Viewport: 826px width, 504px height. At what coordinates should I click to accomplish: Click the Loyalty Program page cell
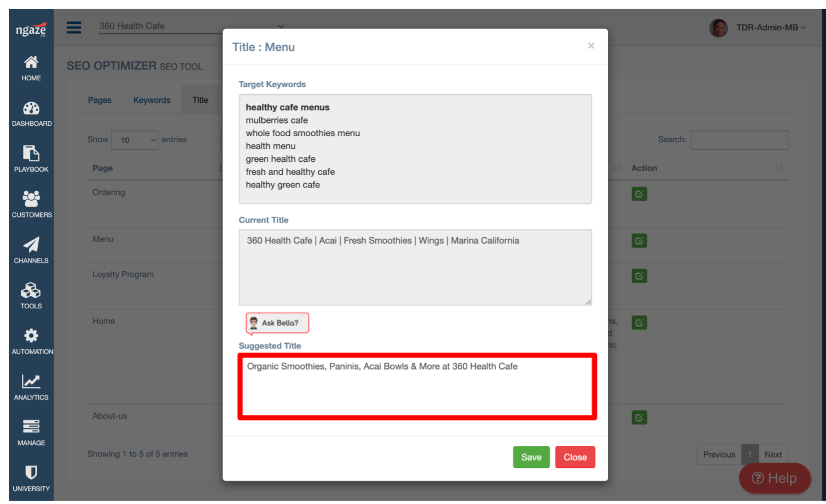123,274
